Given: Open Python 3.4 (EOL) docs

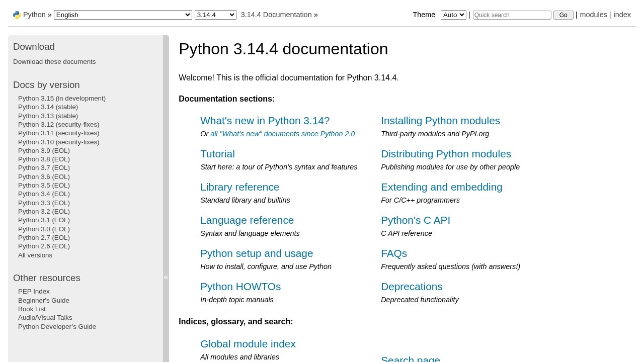Looking at the screenshot, I should tap(44, 194).
